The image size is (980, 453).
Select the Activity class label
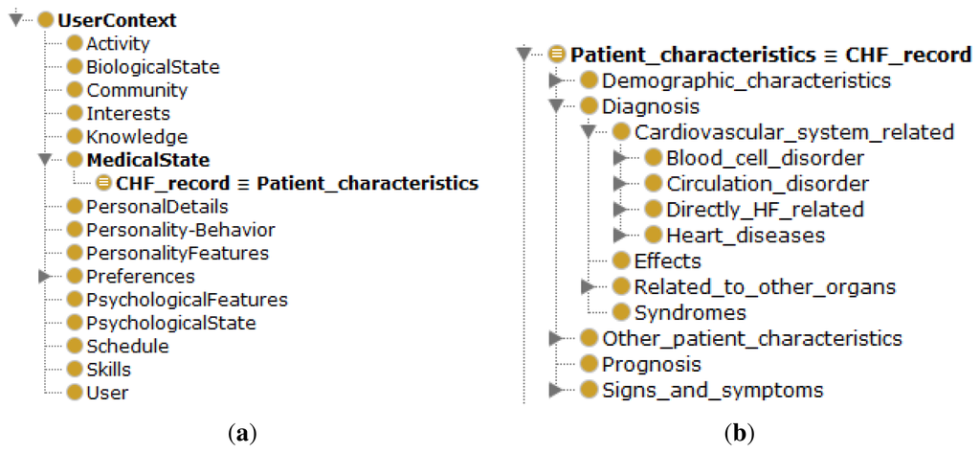click(118, 43)
